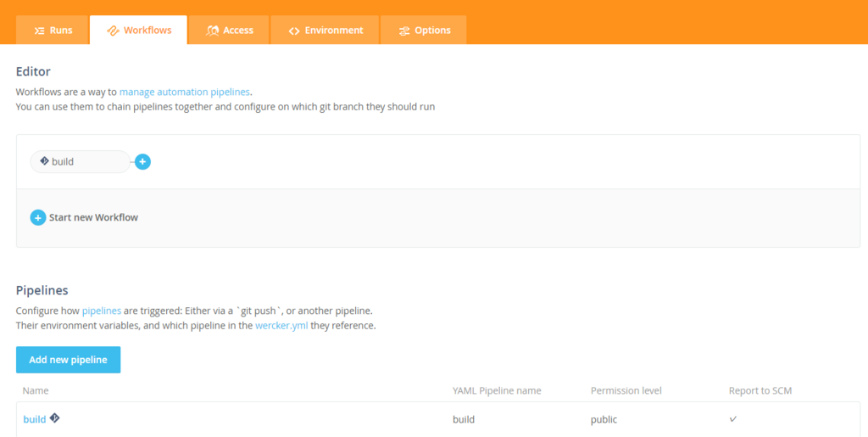The width and height of the screenshot is (868, 437).
Task: Switch to the Access tab
Action: pos(229,30)
